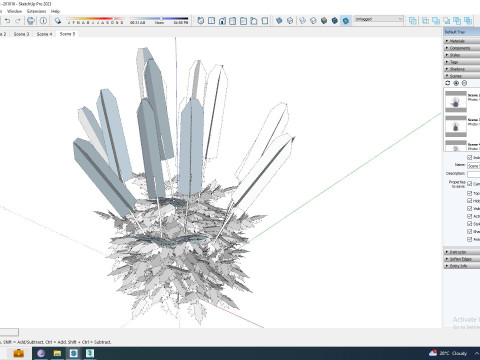Select Shaded With Textures style icon
This screenshot has width=480, height=360.
pos(335,21)
